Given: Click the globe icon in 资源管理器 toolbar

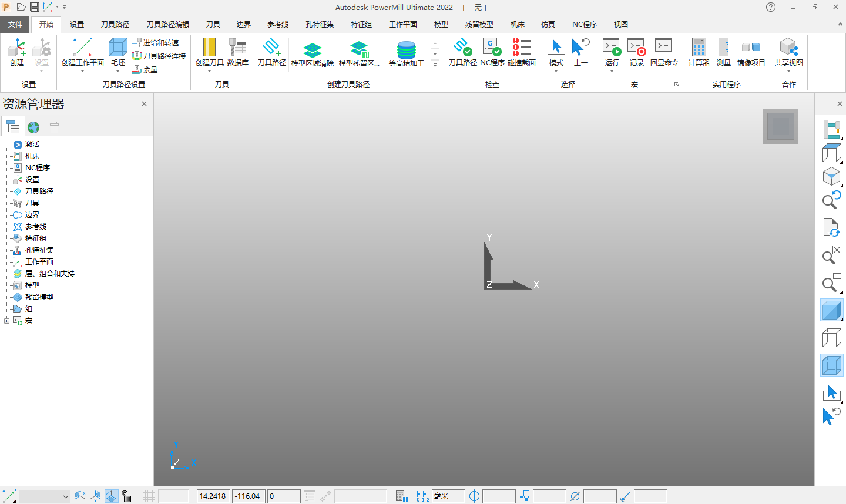Looking at the screenshot, I should tap(33, 127).
